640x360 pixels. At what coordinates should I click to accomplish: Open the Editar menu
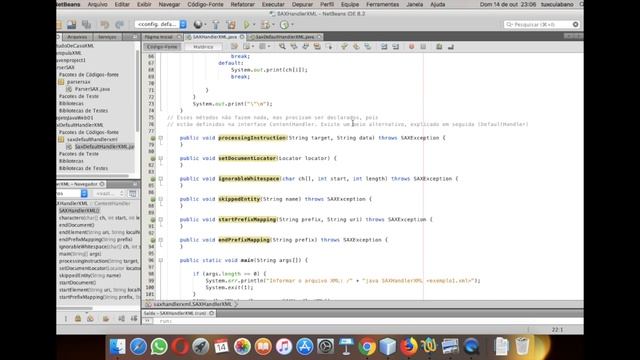pos(122,4)
